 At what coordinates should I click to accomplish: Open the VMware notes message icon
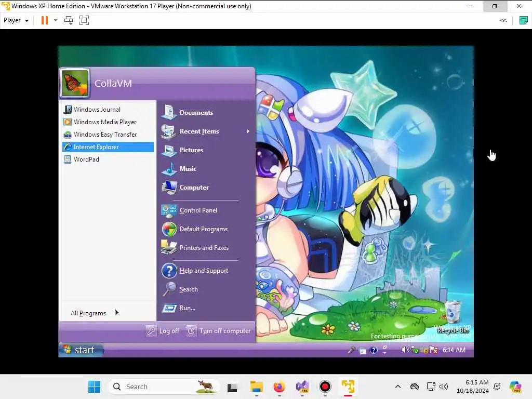tap(524, 20)
